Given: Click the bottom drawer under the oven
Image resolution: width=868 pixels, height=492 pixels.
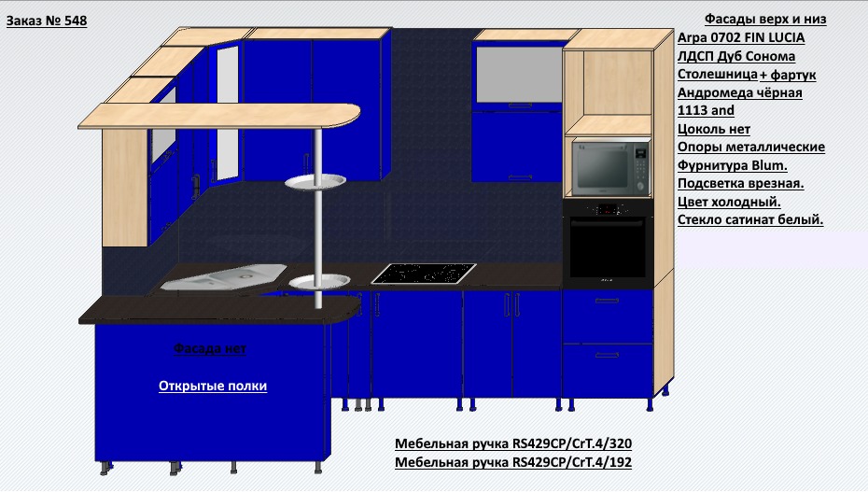Looking at the screenshot, I should [608, 371].
